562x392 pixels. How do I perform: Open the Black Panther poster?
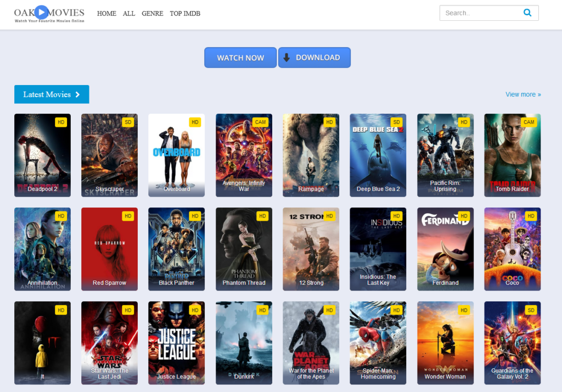coord(176,249)
